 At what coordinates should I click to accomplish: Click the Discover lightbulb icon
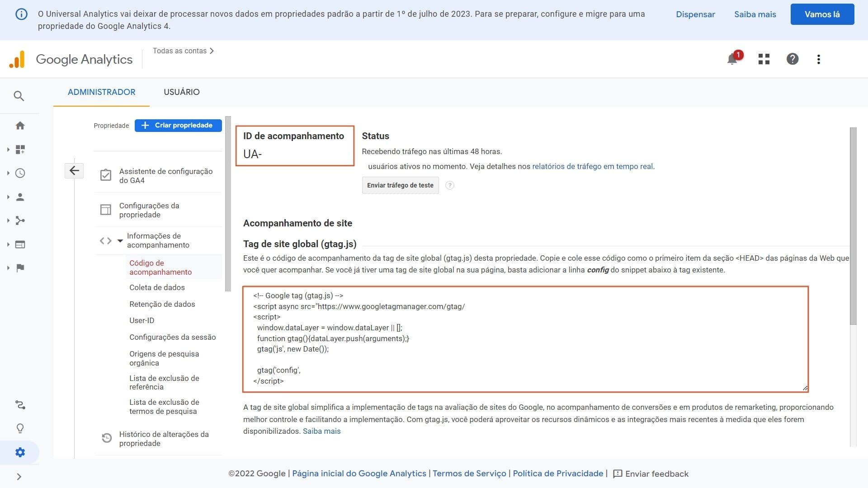click(x=20, y=428)
